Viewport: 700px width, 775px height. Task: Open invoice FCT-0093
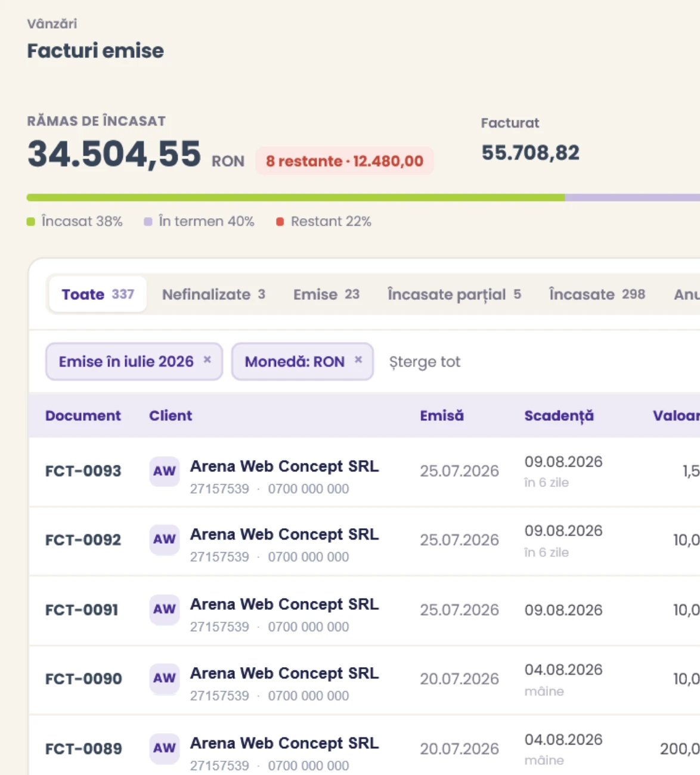pos(83,471)
